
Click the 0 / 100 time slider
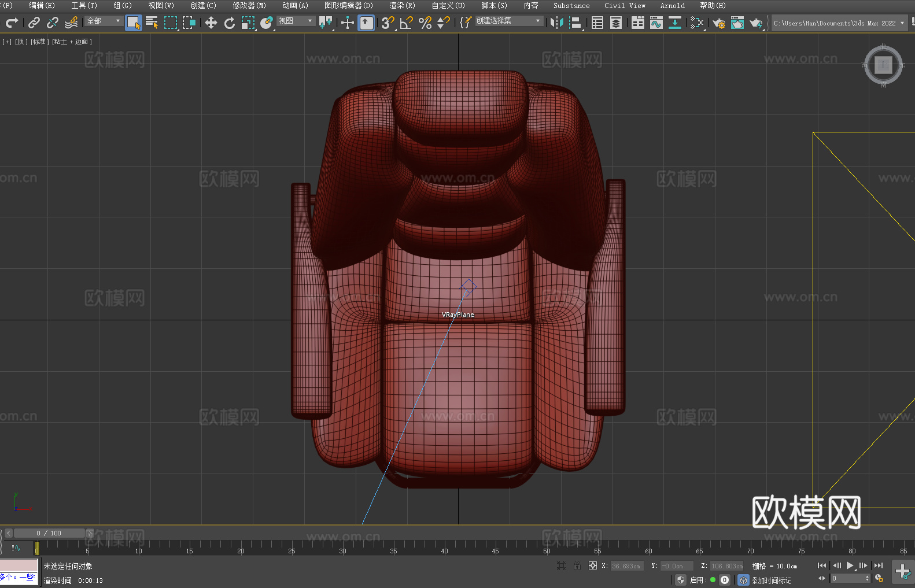49,533
